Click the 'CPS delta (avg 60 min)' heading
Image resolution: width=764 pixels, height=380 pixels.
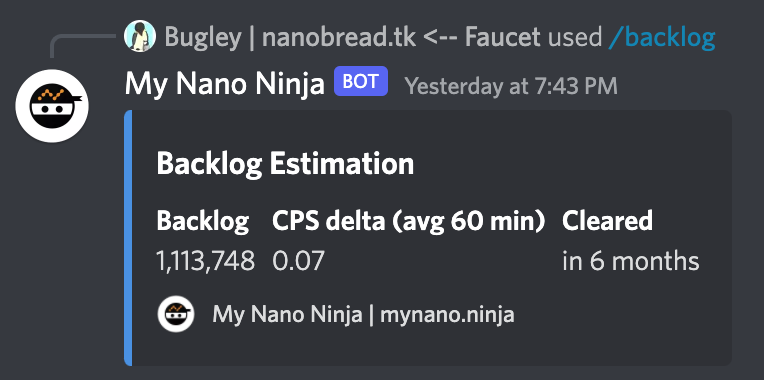408,222
